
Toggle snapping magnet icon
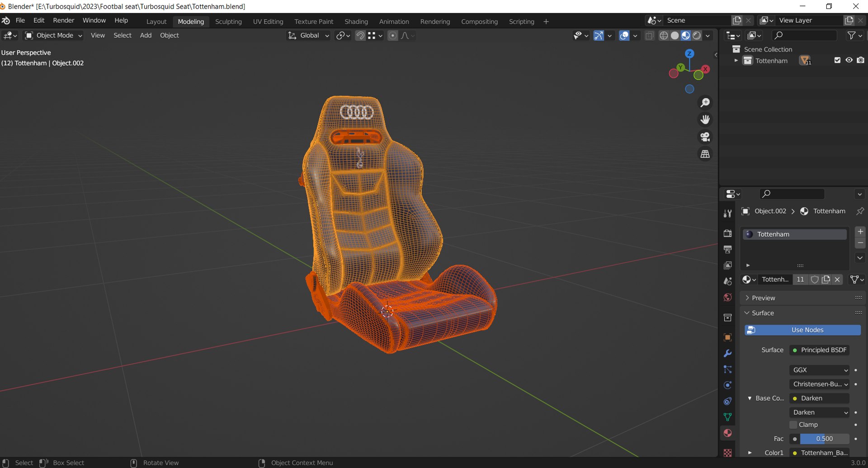[360, 36]
